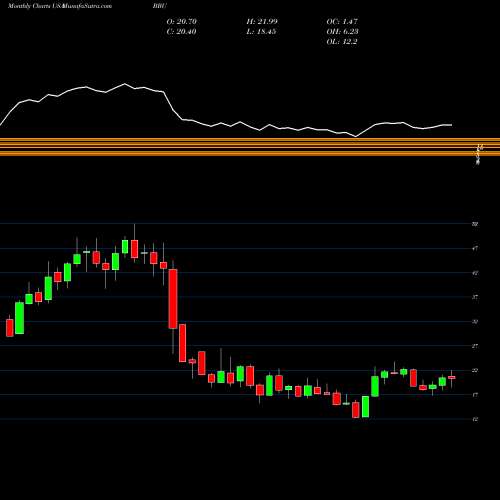The width and height of the screenshot is (500, 500).
Task: Select the BBU ticker symbol text
Action: pyautogui.click(x=160, y=6)
